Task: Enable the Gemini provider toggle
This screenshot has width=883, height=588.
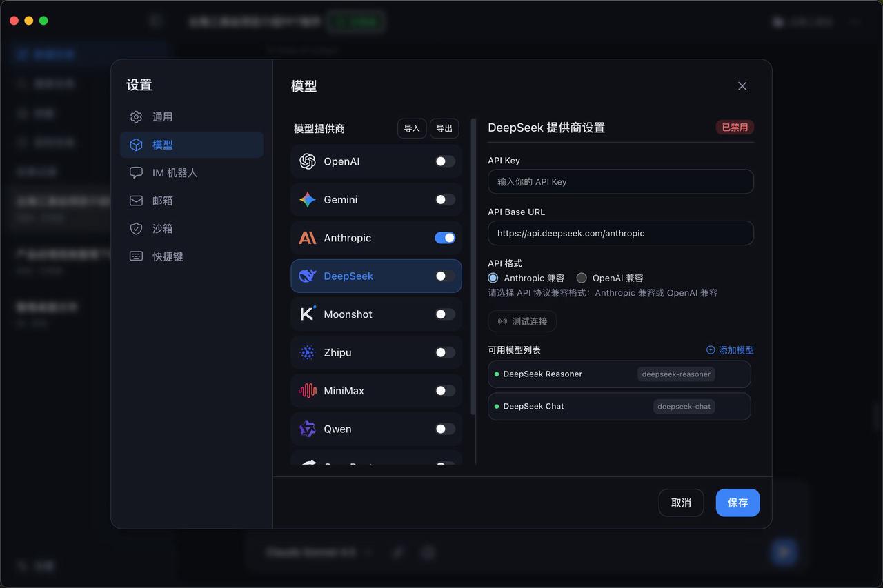Action: 445,200
